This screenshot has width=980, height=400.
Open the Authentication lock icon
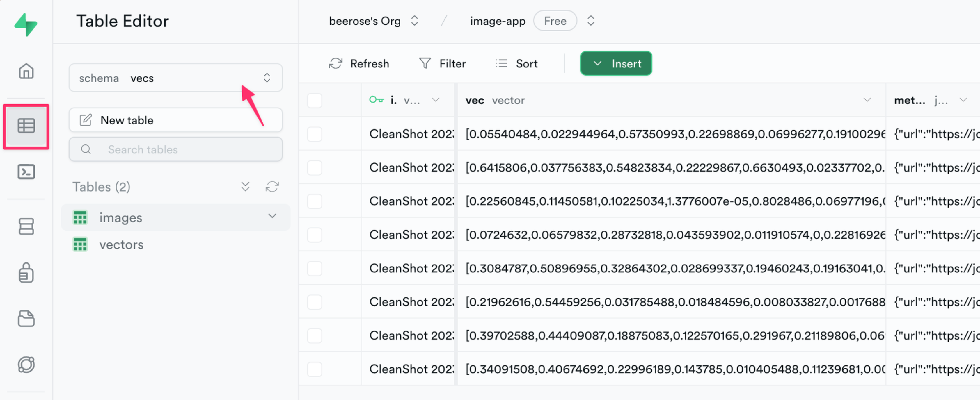click(26, 273)
